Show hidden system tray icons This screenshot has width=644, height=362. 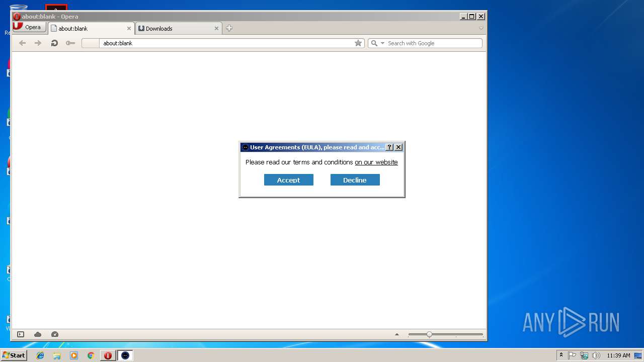561,355
